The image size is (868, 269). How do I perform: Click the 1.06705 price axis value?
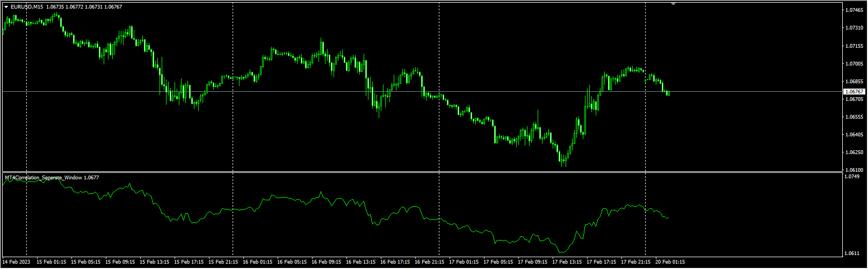click(854, 99)
